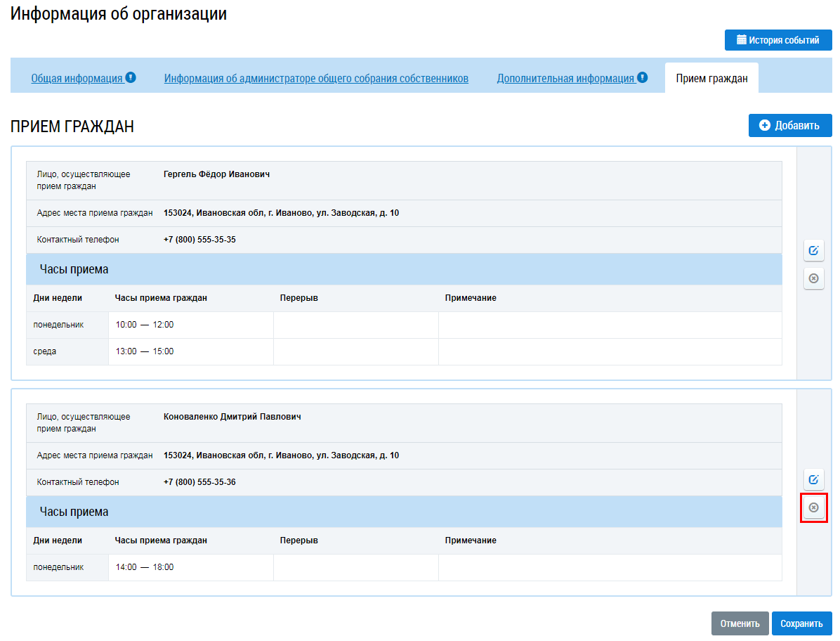The width and height of the screenshot is (840, 641).
Task: Select the Прием граждан tab
Action: [711, 79]
